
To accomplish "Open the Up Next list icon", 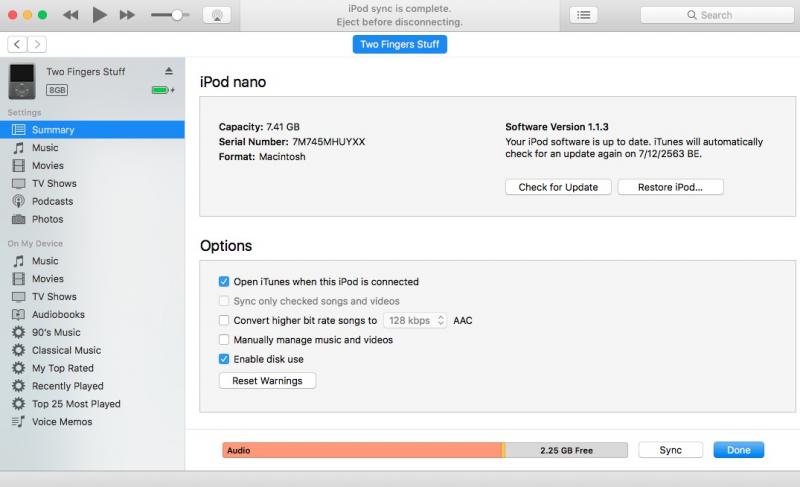I will point(583,15).
